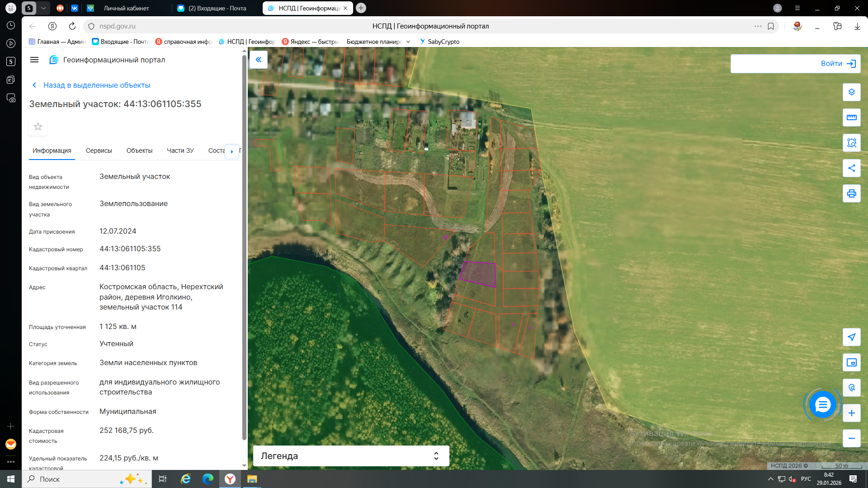Reload the browser page
The image size is (868, 488).
[72, 26]
